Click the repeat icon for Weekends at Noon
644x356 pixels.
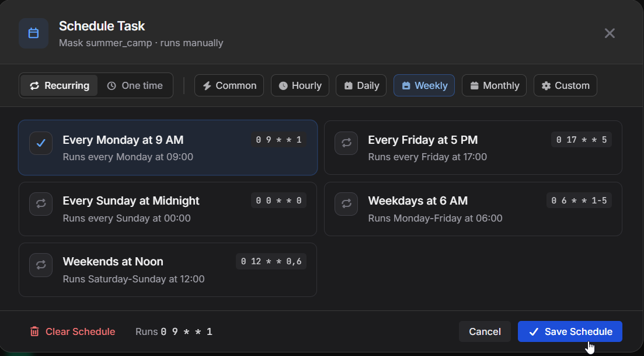click(x=41, y=265)
